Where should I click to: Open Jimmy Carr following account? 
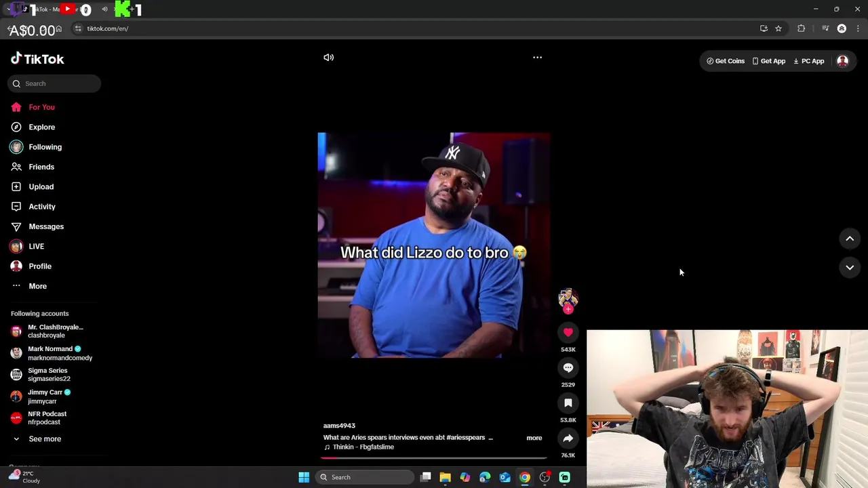point(41,396)
